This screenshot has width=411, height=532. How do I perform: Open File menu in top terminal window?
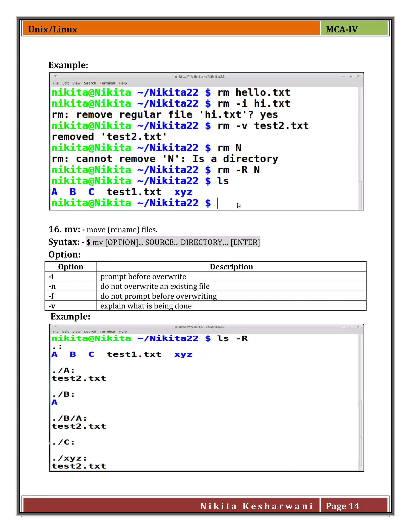point(56,83)
